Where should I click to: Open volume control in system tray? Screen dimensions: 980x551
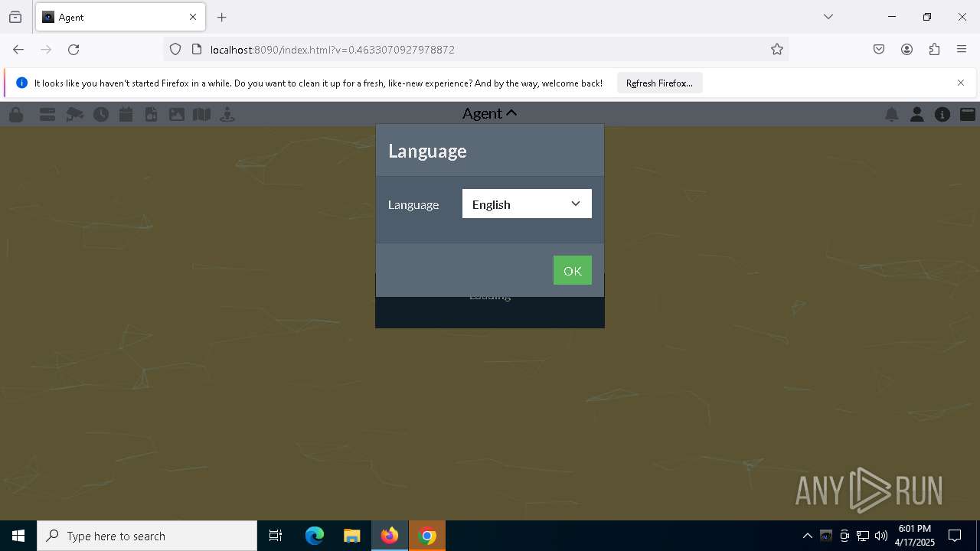[881, 536]
